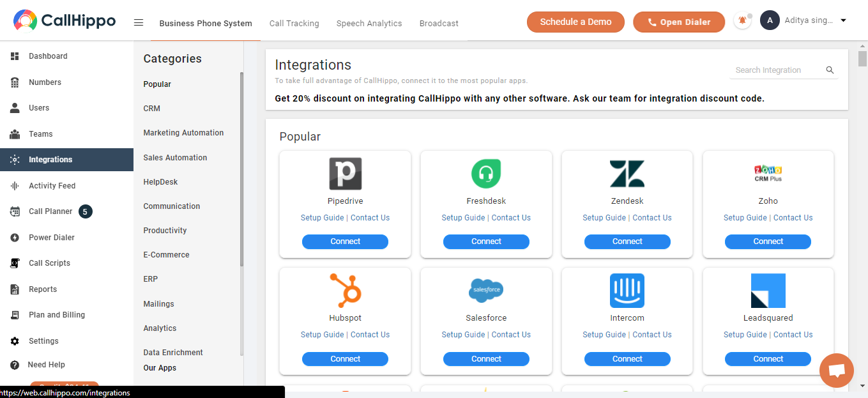Click the Schedule a Demo button
This screenshot has height=398, width=868.
click(575, 22)
